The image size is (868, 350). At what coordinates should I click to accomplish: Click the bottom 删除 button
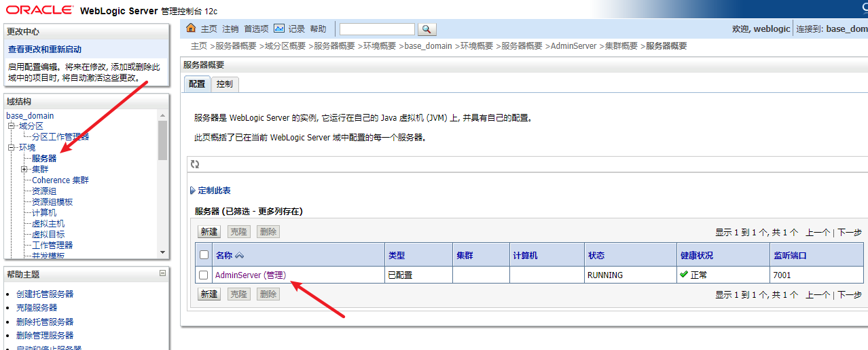[x=268, y=294]
